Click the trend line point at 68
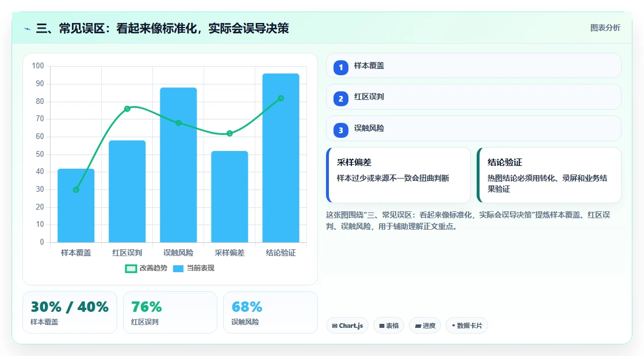The width and height of the screenshot is (644, 356). 178,123
